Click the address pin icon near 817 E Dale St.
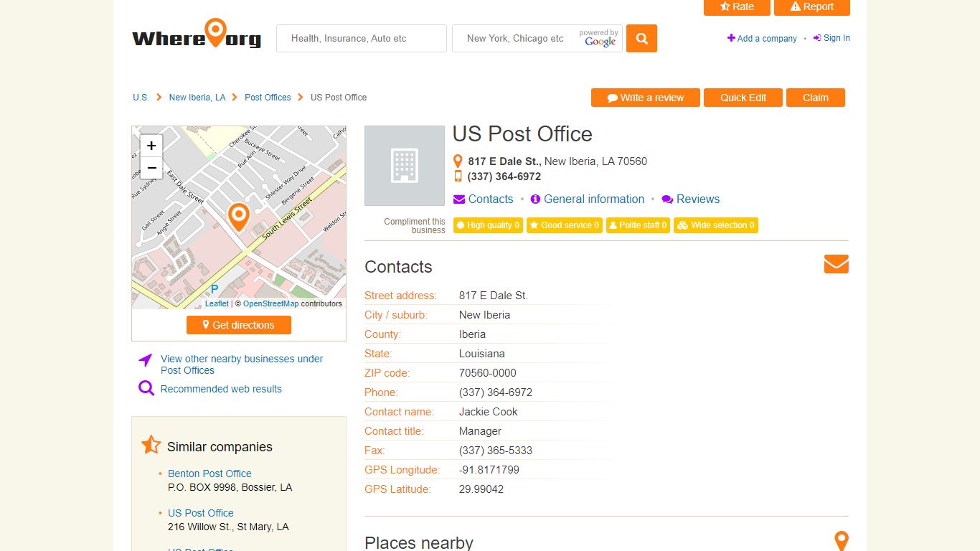The width and height of the screenshot is (980, 551). pos(458,161)
